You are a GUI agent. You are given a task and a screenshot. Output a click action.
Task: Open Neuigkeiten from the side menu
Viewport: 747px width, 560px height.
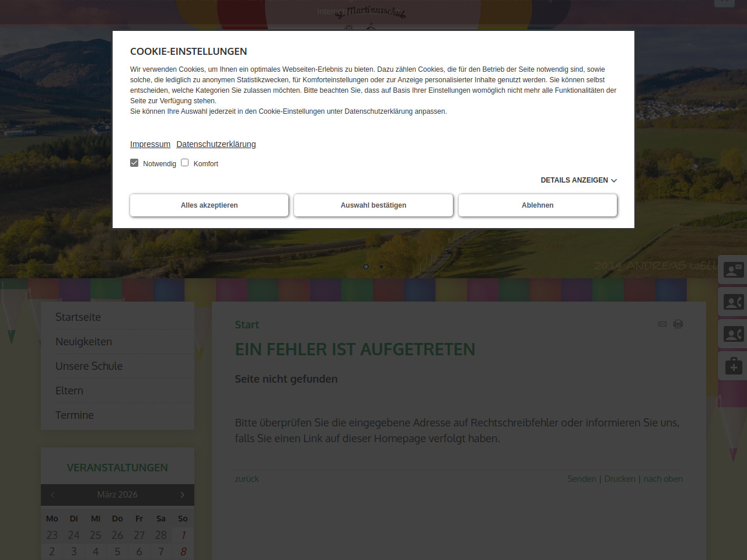pos(83,342)
